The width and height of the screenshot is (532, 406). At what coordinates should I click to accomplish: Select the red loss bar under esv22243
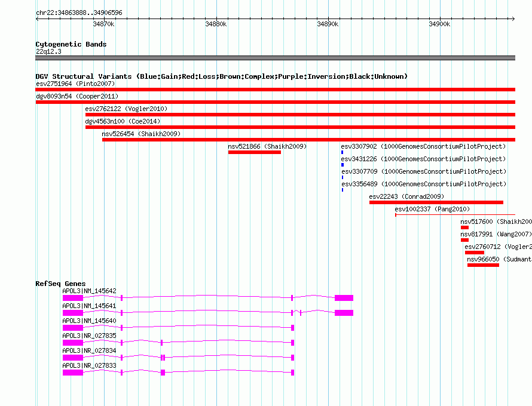(436, 202)
